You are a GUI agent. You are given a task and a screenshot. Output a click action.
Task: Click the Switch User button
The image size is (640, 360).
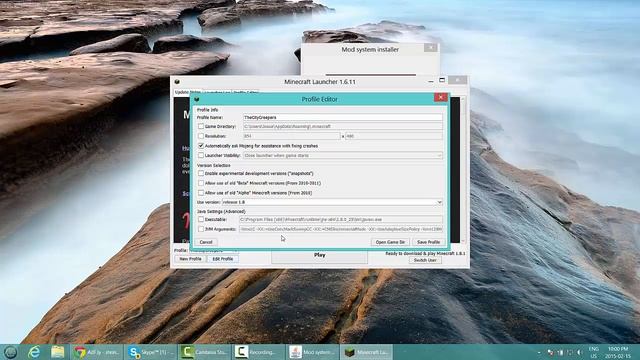tap(425, 260)
